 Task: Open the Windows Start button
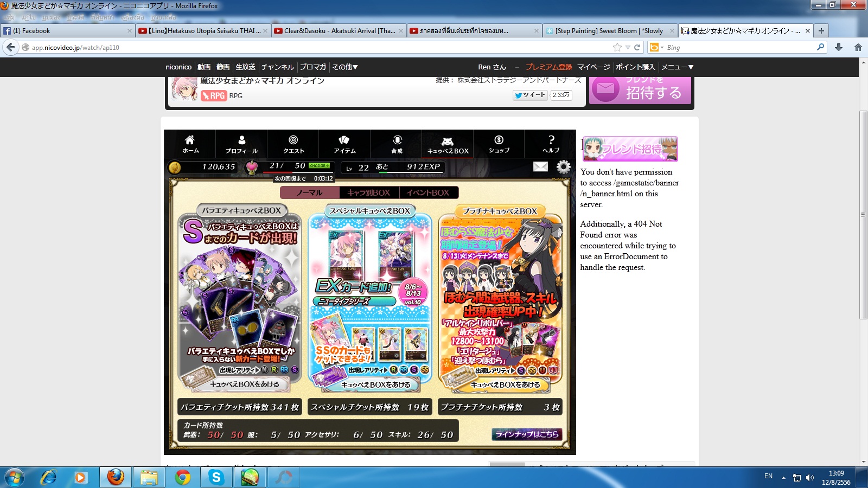coord(14,477)
